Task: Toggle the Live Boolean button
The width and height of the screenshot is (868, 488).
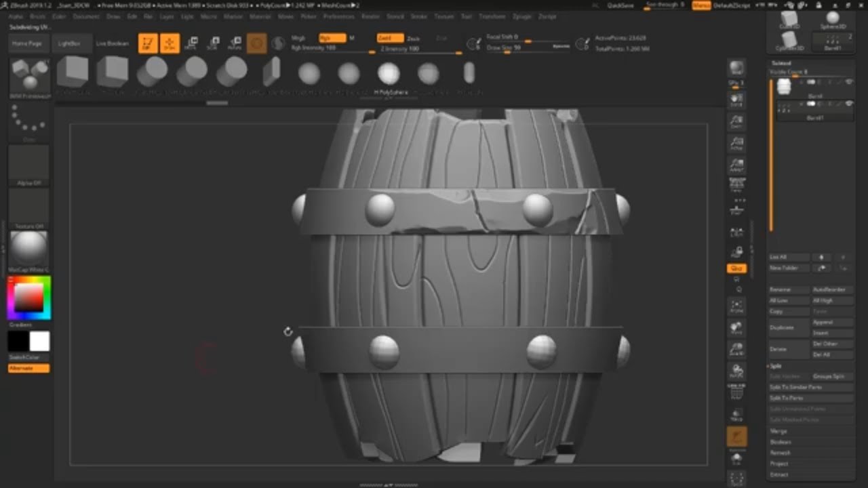Action: coord(112,43)
